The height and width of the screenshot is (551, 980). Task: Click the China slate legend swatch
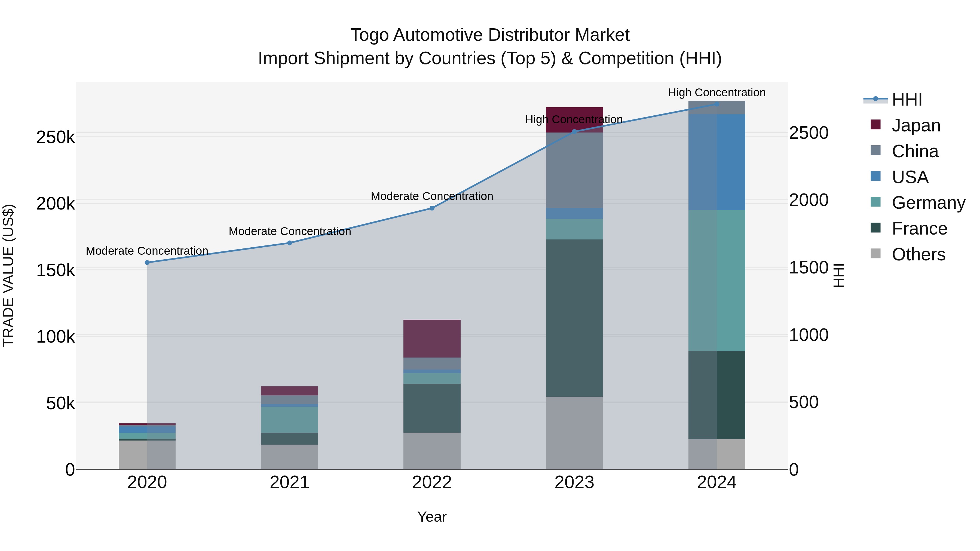pos(875,150)
